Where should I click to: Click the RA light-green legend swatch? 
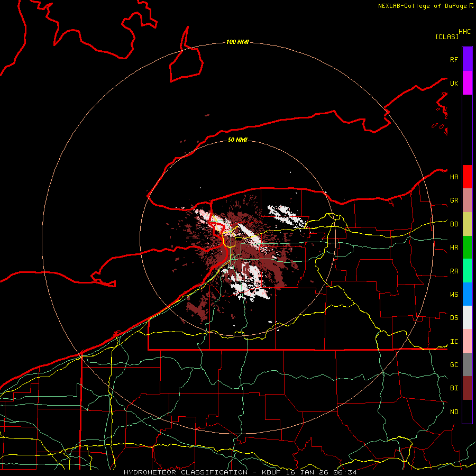pos(467,271)
